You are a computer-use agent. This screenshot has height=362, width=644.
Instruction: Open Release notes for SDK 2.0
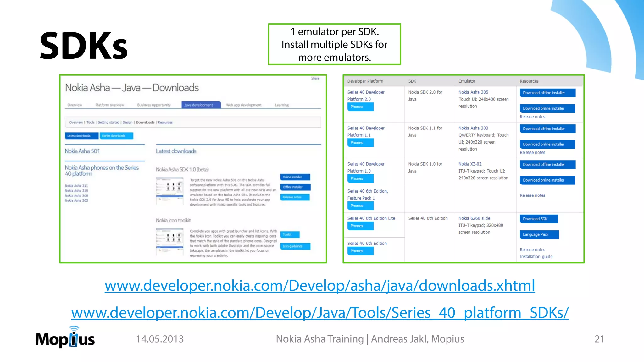coord(532,117)
